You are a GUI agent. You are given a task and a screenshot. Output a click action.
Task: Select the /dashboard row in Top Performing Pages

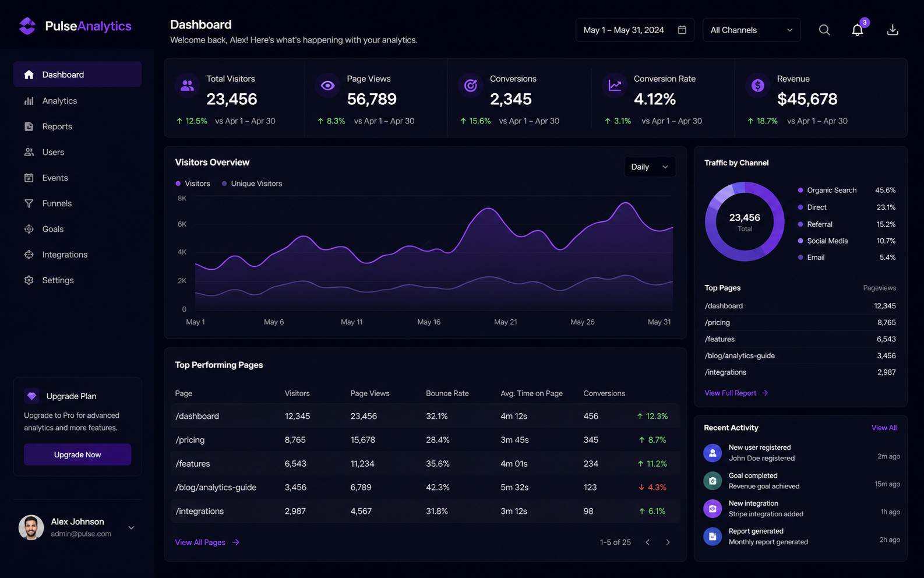[425, 416]
